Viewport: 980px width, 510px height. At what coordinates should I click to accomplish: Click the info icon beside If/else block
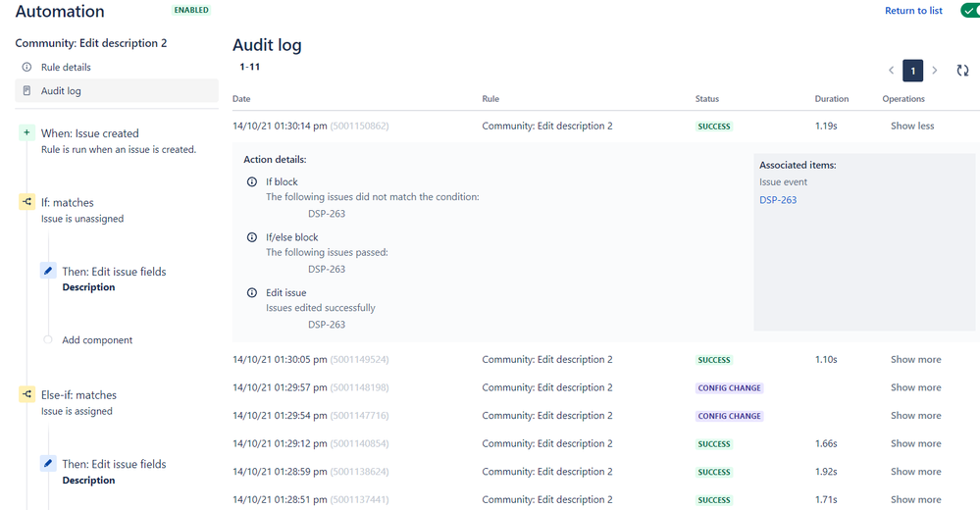click(x=252, y=237)
